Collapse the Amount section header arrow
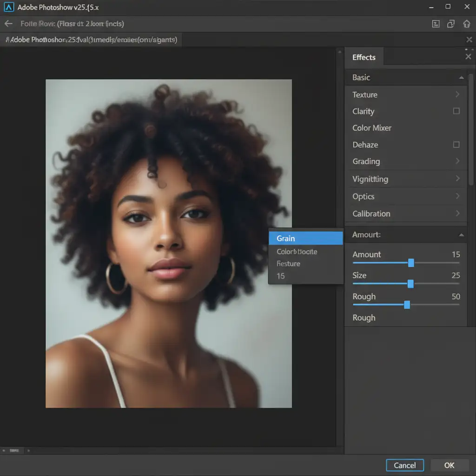Viewport: 476px width, 476px height. (x=461, y=235)
